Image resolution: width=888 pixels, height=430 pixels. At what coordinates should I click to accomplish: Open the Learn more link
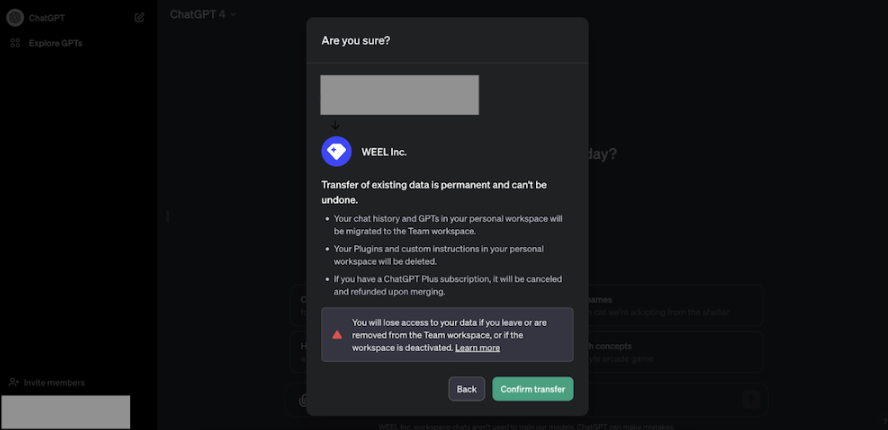click(x=477, y=348)
